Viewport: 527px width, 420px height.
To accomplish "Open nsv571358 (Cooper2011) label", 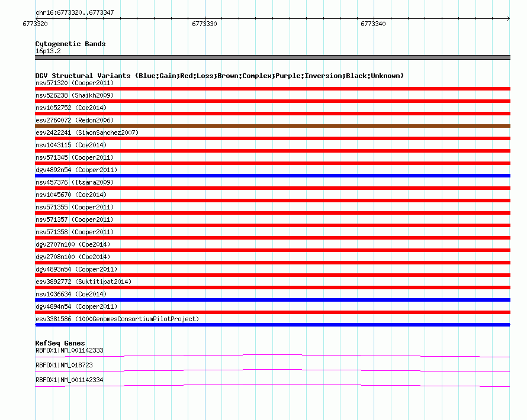I will tap(75, 232).
